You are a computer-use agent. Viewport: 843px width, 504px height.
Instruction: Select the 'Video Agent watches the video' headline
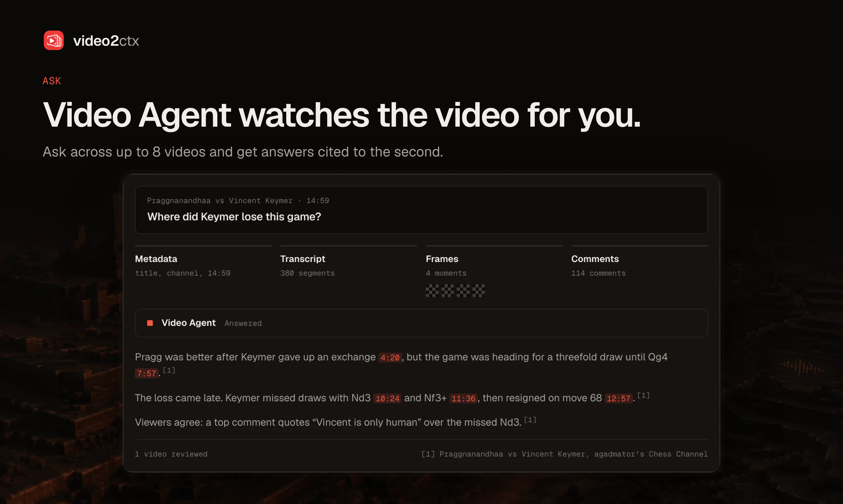[342, 115]
